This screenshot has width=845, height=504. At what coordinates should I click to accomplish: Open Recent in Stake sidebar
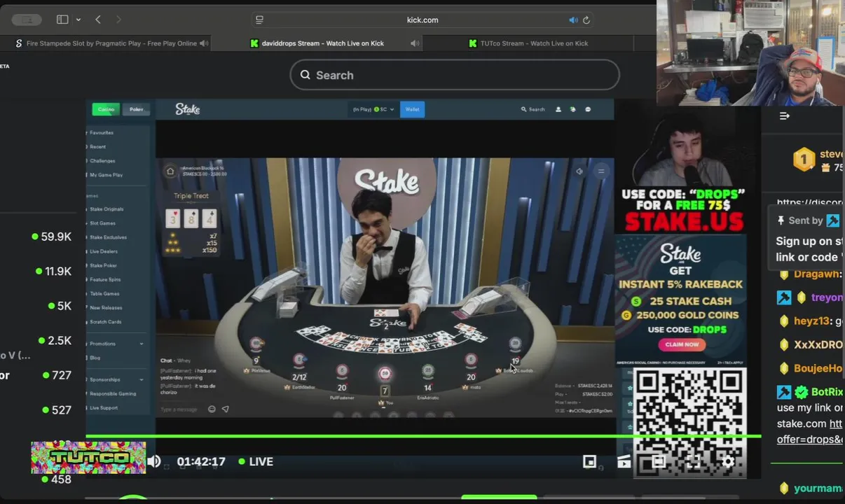[x=97, y=146]
